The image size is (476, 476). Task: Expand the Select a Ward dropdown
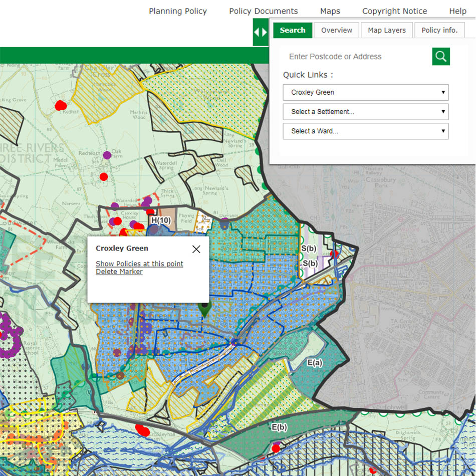coord(365,131)
